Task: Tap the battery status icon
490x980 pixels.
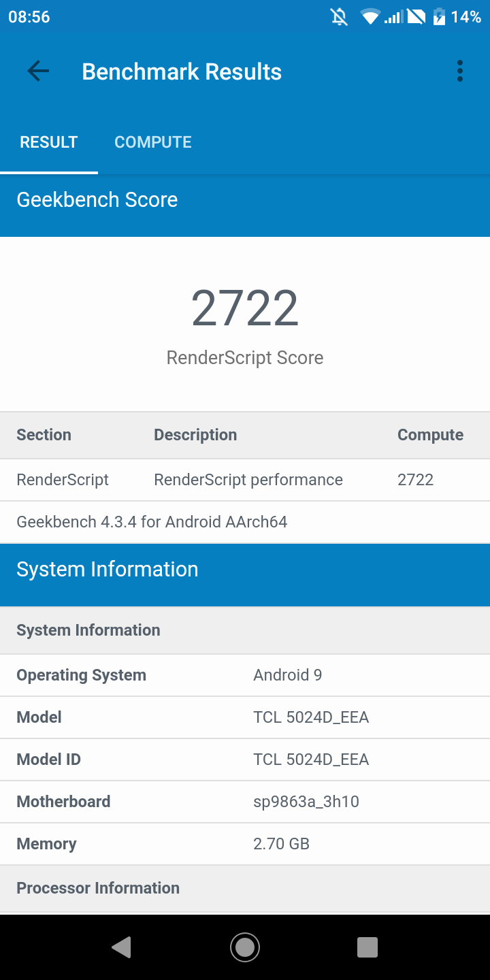Action: pyautogui.click(x=440, y=17)
